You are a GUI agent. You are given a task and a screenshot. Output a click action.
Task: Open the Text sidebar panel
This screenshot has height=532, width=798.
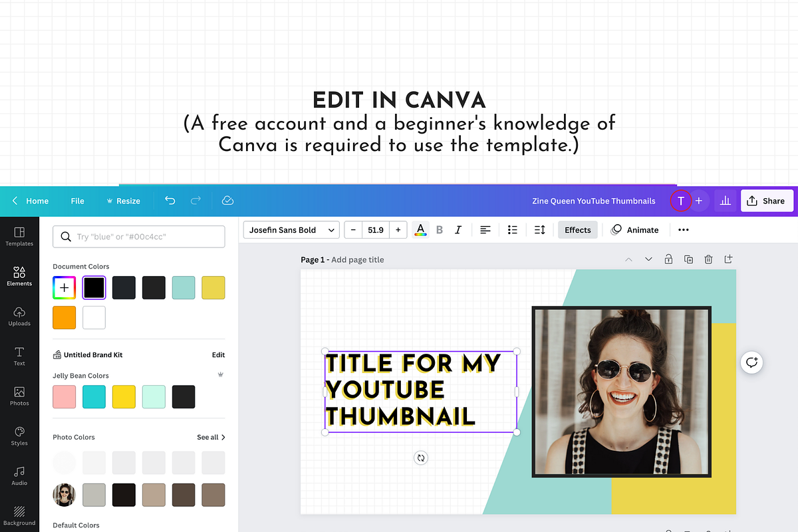pyautogui.click(x=19, y=356)
